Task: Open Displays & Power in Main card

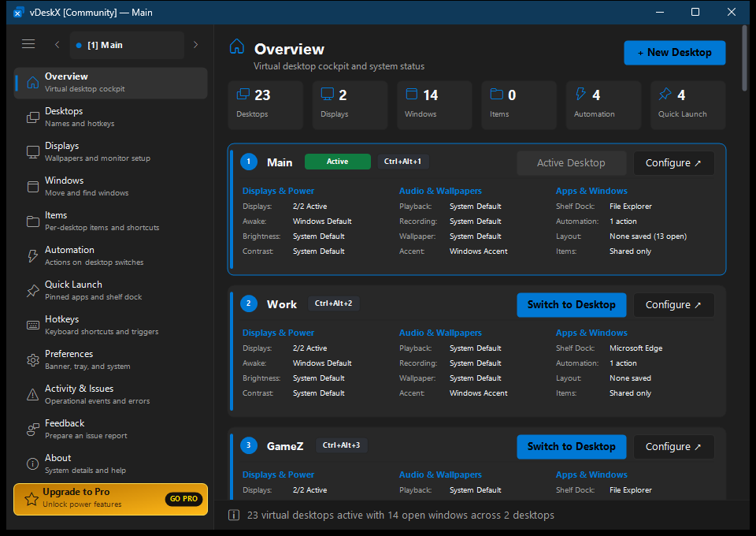Action: (x=278, y=191)
